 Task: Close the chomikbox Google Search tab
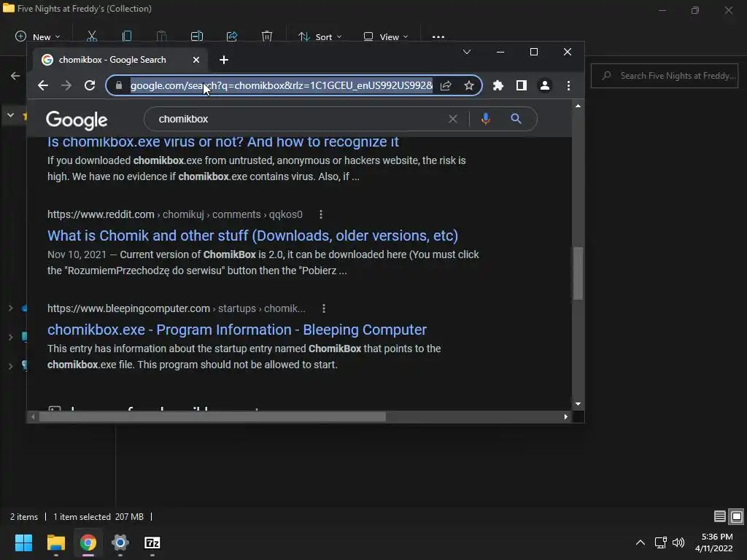(196, 60)
